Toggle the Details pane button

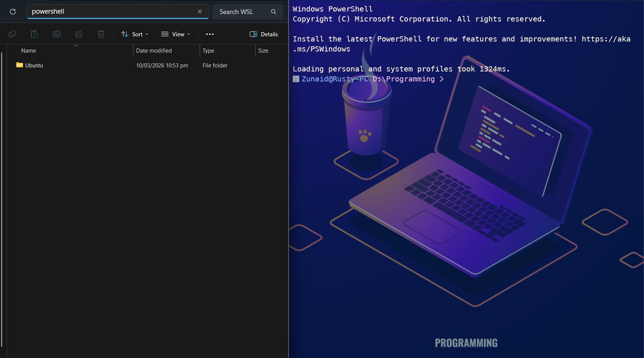264,34
